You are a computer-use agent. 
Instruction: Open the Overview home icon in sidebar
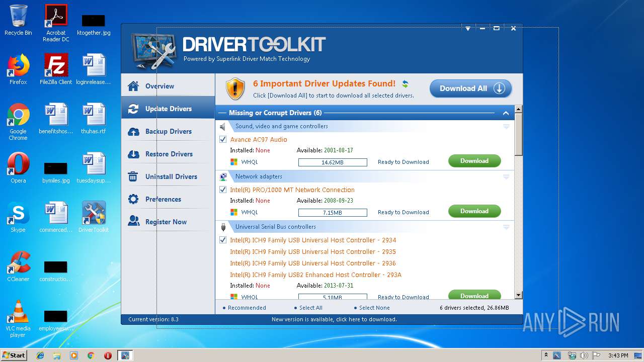pos(133,86)
